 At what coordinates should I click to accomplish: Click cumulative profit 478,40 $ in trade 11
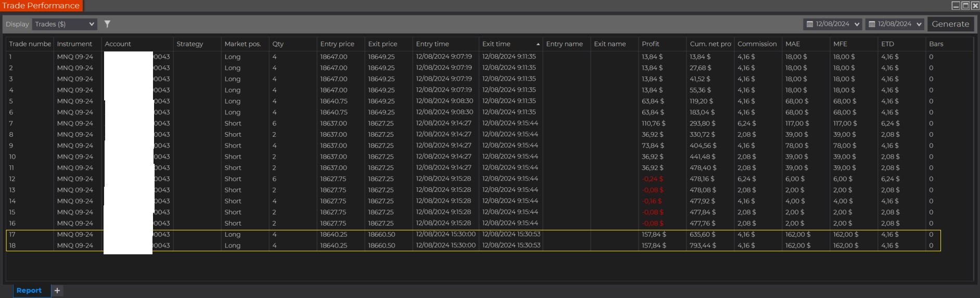click(x=703, y=168)
